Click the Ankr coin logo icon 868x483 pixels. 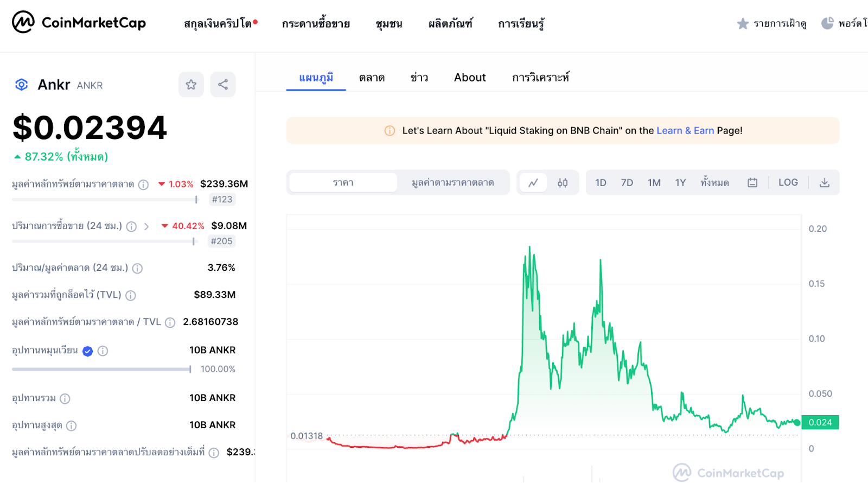coord(21,85)
